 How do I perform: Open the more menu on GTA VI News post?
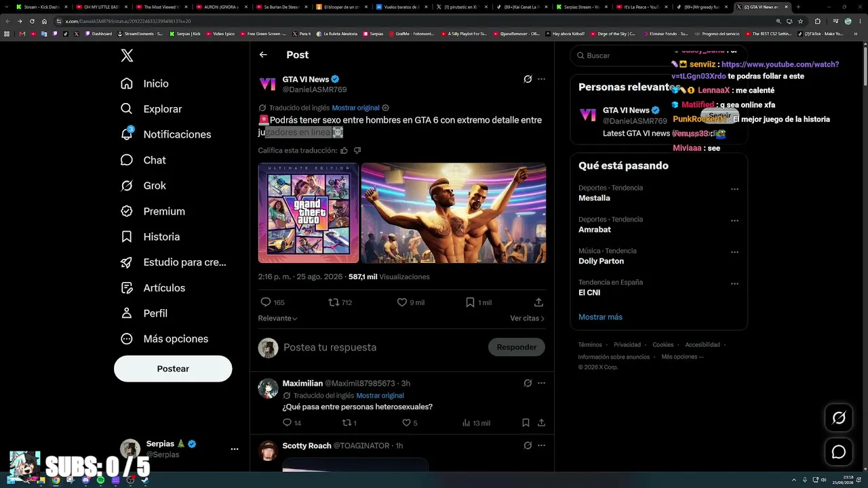tap(541, 79)
